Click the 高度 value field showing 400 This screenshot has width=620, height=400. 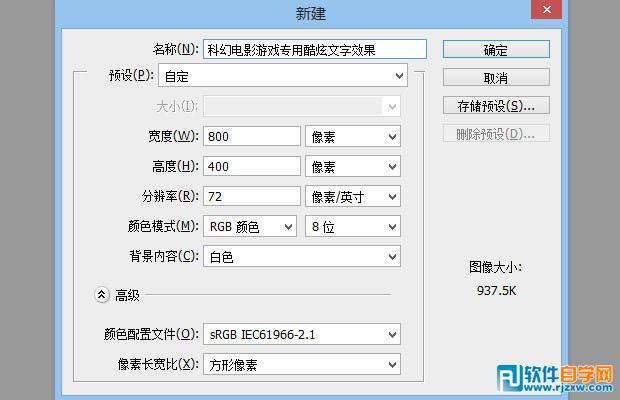click(x=252, y=166)
